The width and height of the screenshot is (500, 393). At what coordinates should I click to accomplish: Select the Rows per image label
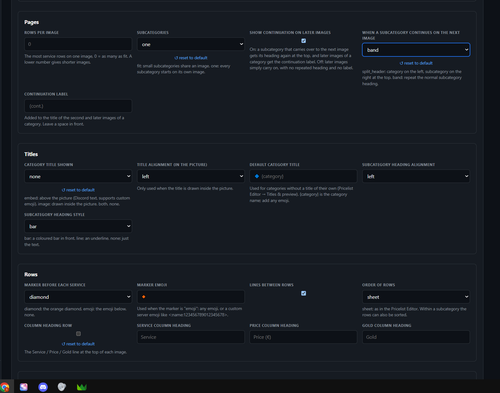coord(41,32)
